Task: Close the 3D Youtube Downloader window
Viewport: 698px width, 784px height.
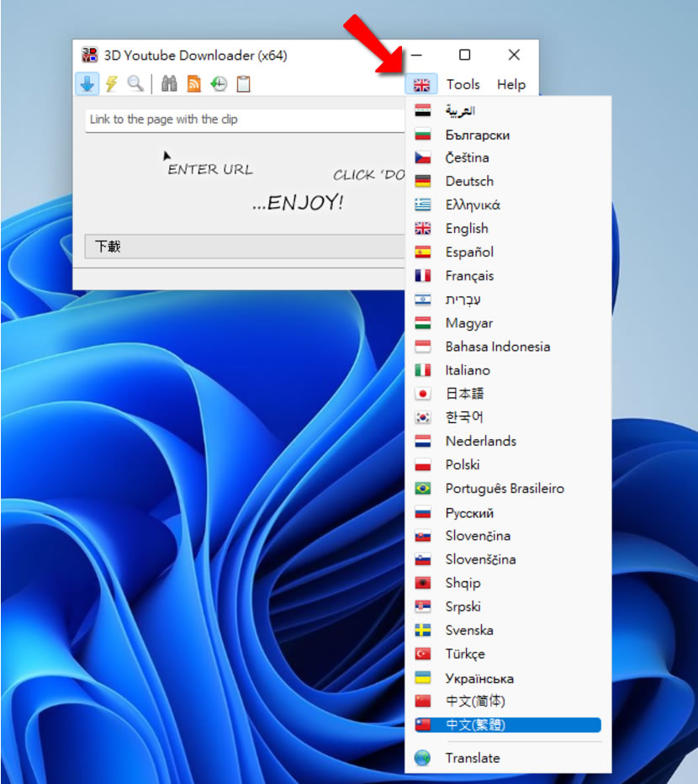Action: (514, 55)
